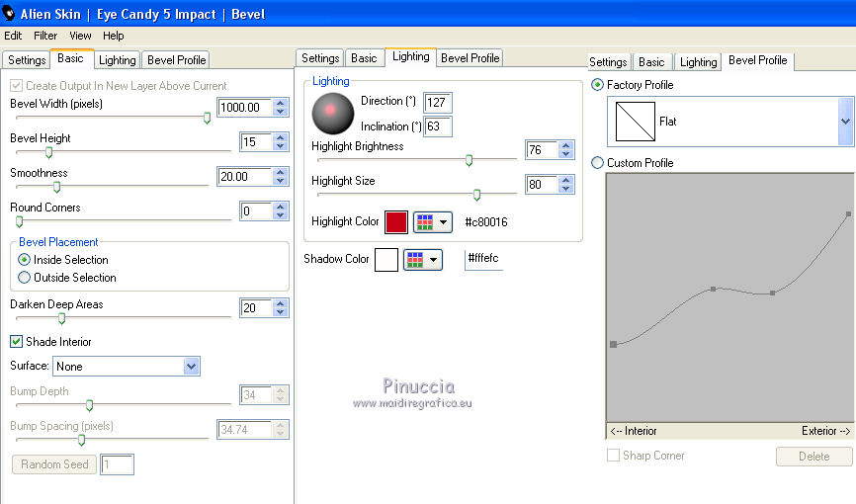Increase the Round Corners value with up arrow
The image size is (856, 504).
click(x=281, y=207)
